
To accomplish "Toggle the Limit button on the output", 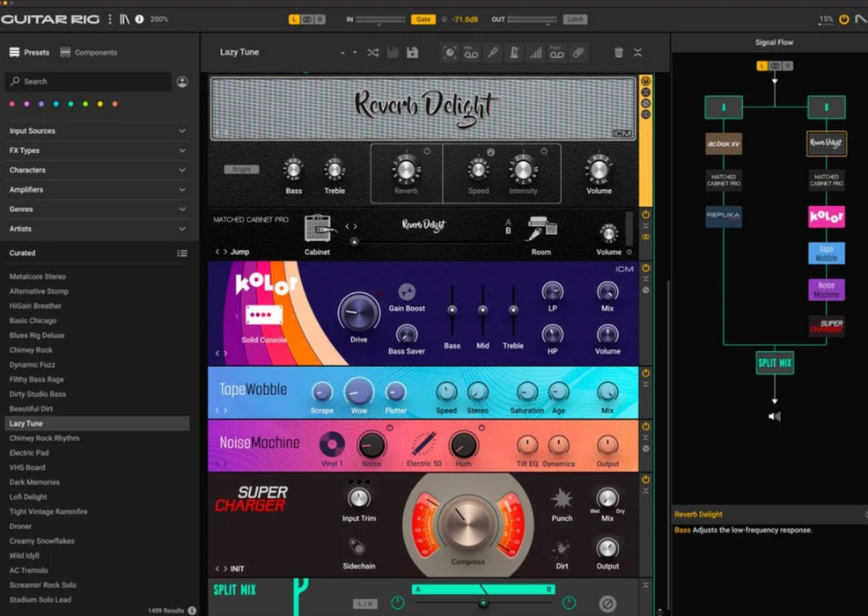I will (x=575, y=19).
